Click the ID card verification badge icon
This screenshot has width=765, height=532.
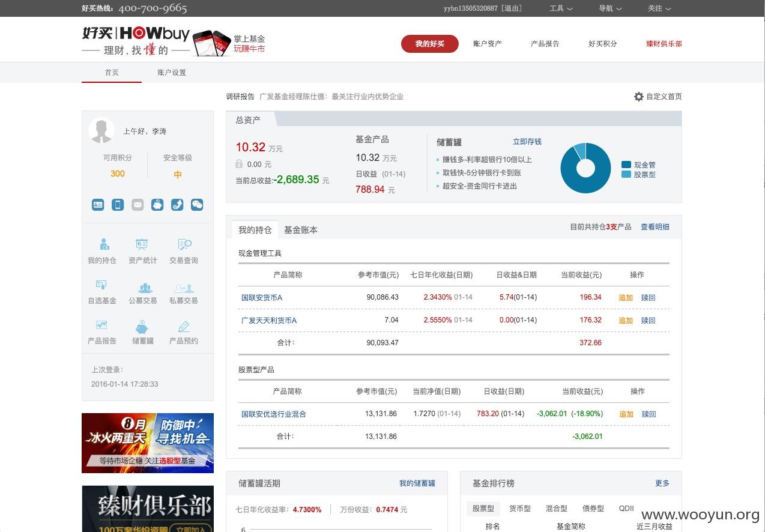(x=98, y=205)
